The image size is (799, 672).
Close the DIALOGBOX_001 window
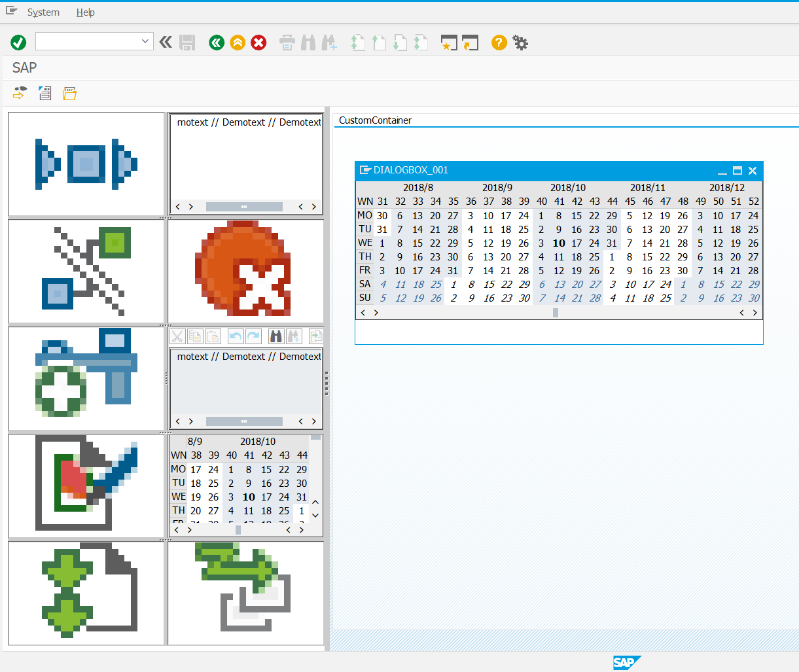(753, 171)
